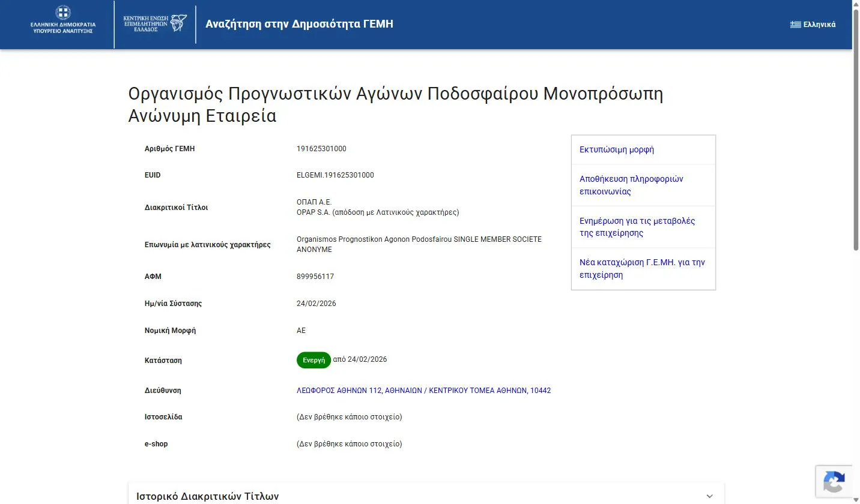Open Ενημέρωση για τις μεταβολές της επιχείρησης
860x504 pixels.
point(637,227)
